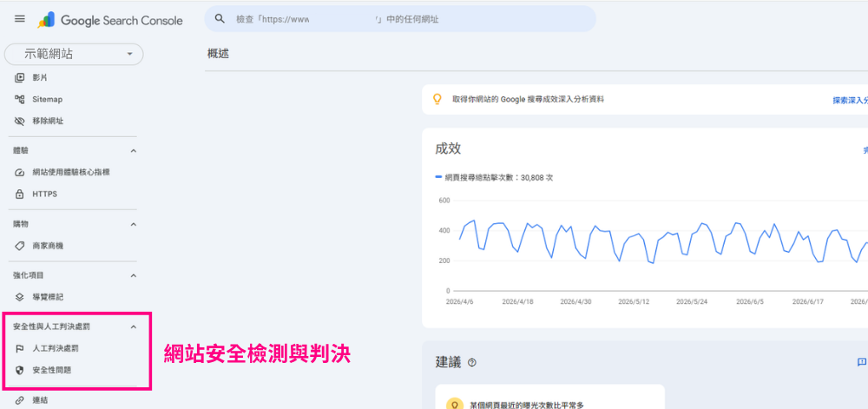This screenshot has height=409, width=868.
Task: Click the 2026/4/18 axis date label
Action: 517,302
